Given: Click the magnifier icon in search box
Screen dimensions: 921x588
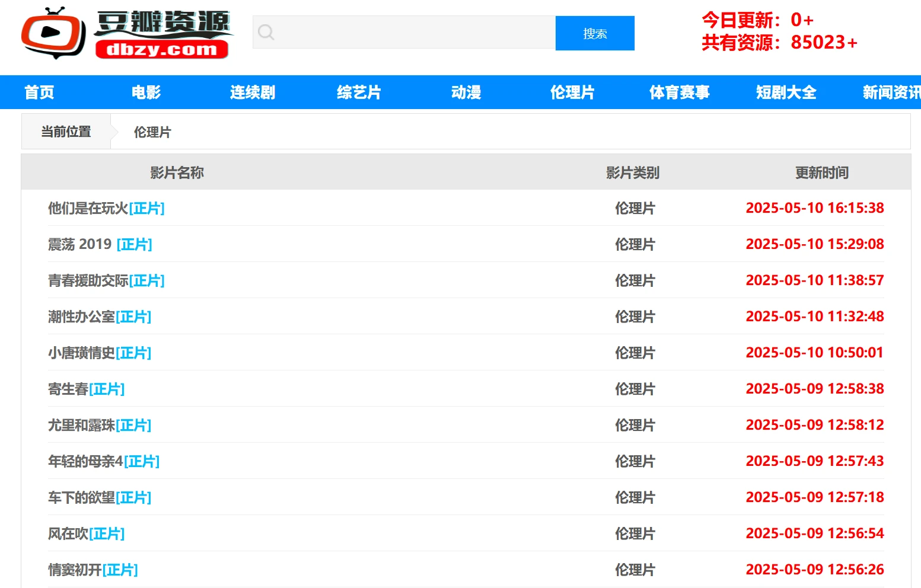Looking at the screenshot, I should pyautogui.click(x=266, y=33).
